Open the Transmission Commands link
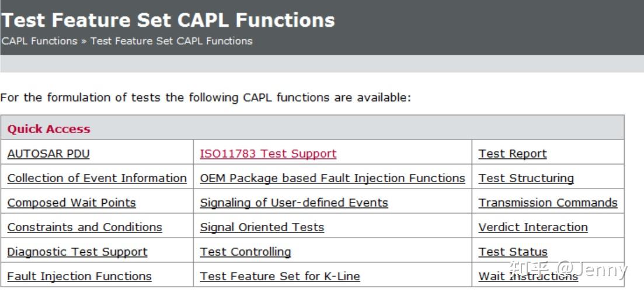This screenshot has width=644, height=299. coord(548,203)
